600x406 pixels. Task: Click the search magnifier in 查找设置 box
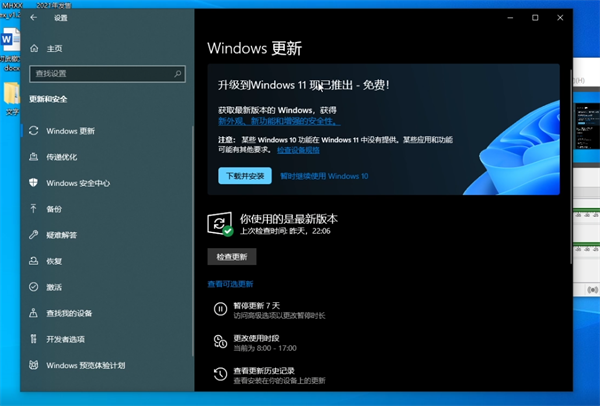[x=178, y=74]
